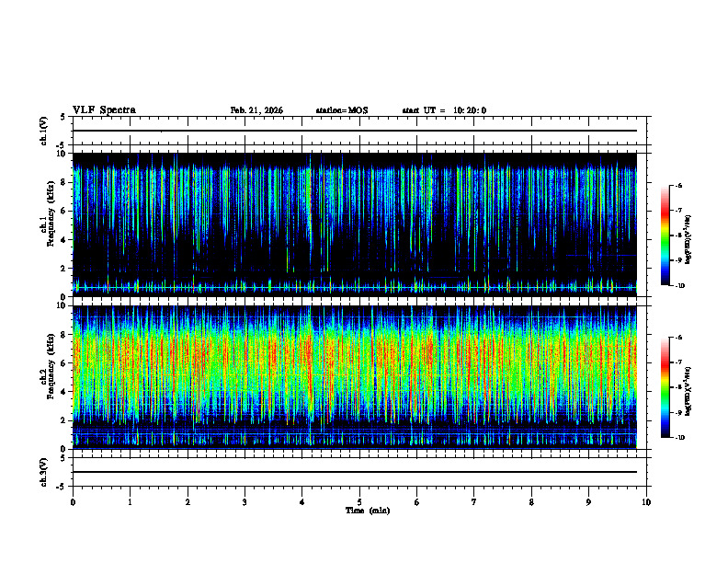Viewport: 728px width, 563px height.
Task: Click the ch.2 spectrogram color scale bar
Action: click(x=665, y=387)
